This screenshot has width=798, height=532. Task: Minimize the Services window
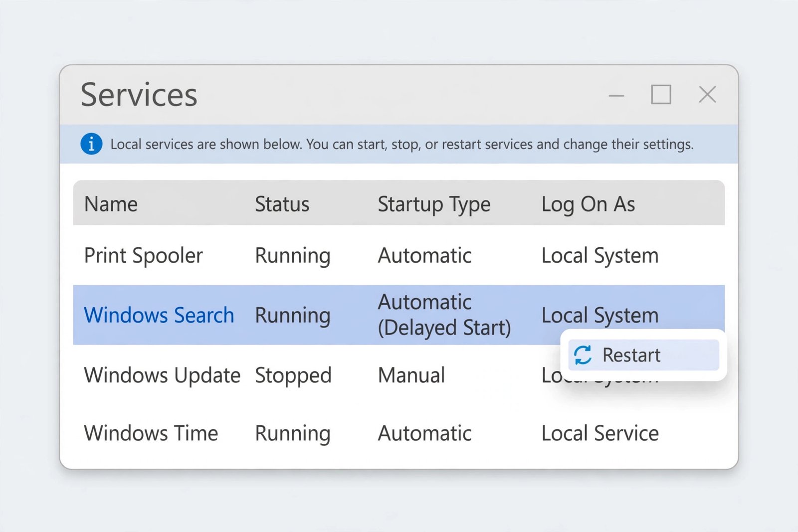point(616,95)
